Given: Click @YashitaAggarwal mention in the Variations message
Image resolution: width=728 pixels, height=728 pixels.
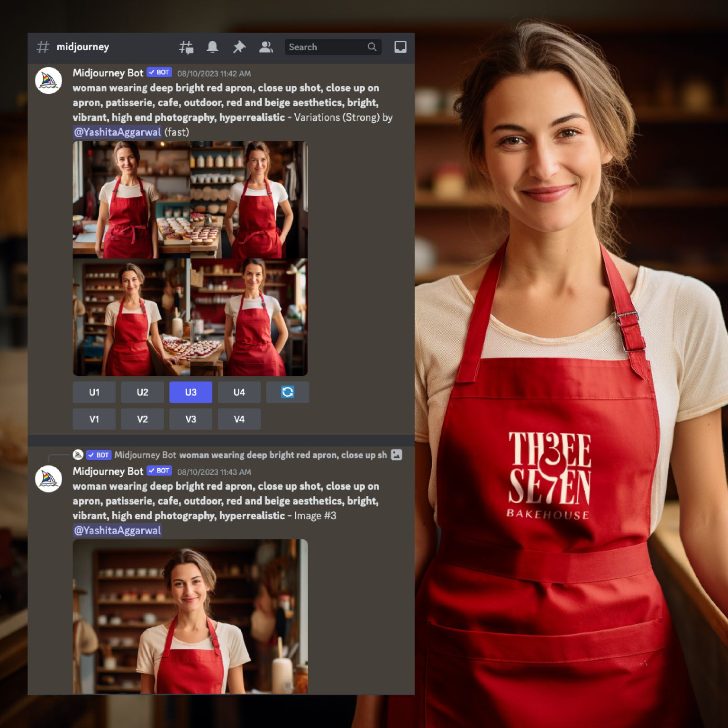Looking at the screenshot, I should [x=118, y=132].
